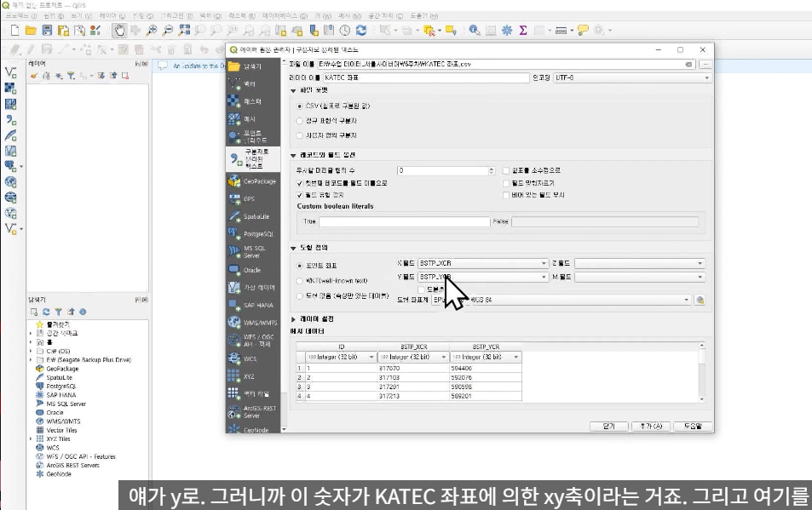The height and width of the screenshot is (510, 812).
Task: Click the Add button at dialog bottom
Action: point(651,427)
